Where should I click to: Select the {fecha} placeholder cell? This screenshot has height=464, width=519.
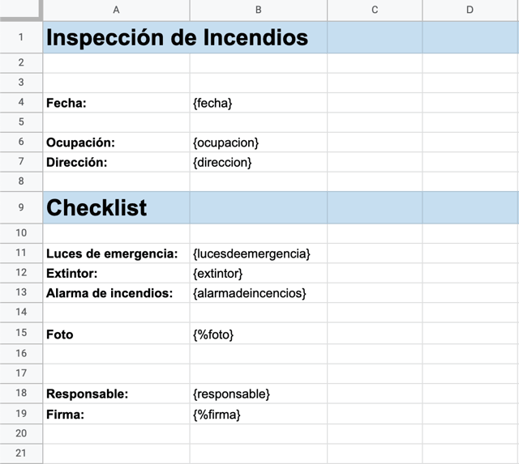[258, 103]
